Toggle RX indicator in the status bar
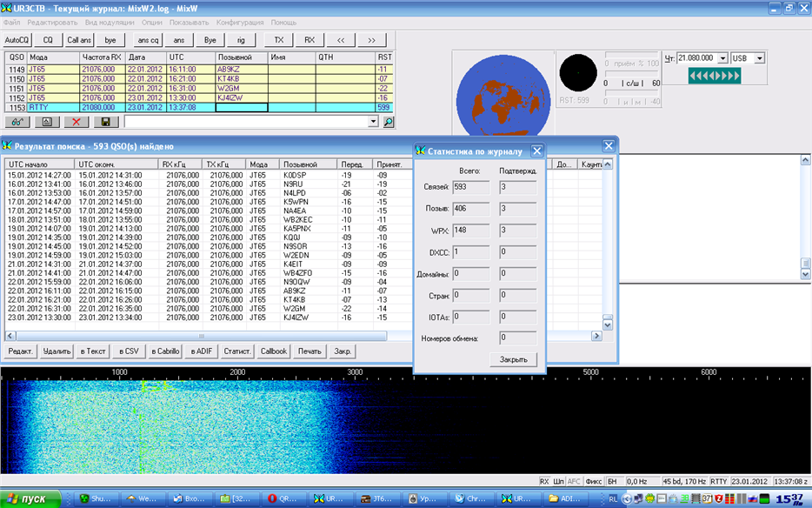This screenshot has width=812, height=508. point(544,480)
